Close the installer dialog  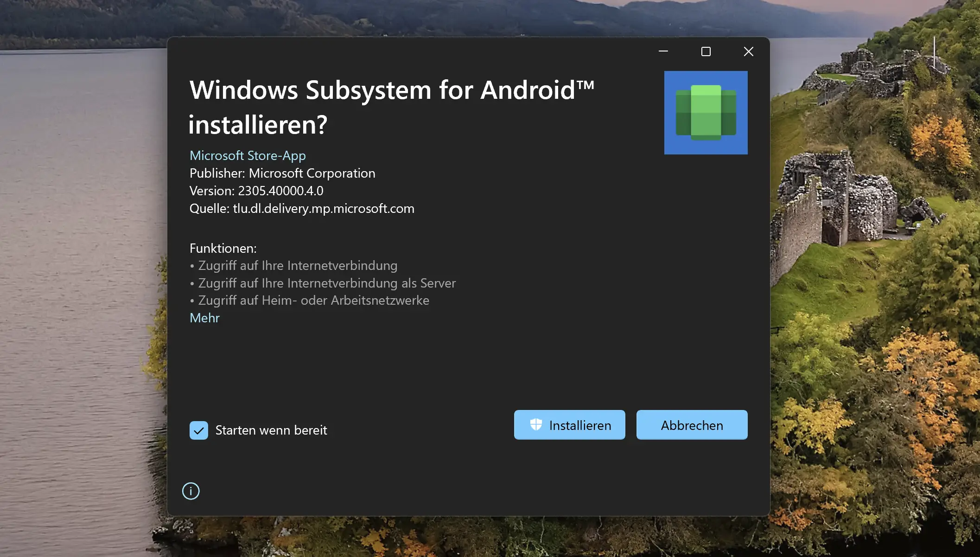point(748,51)
